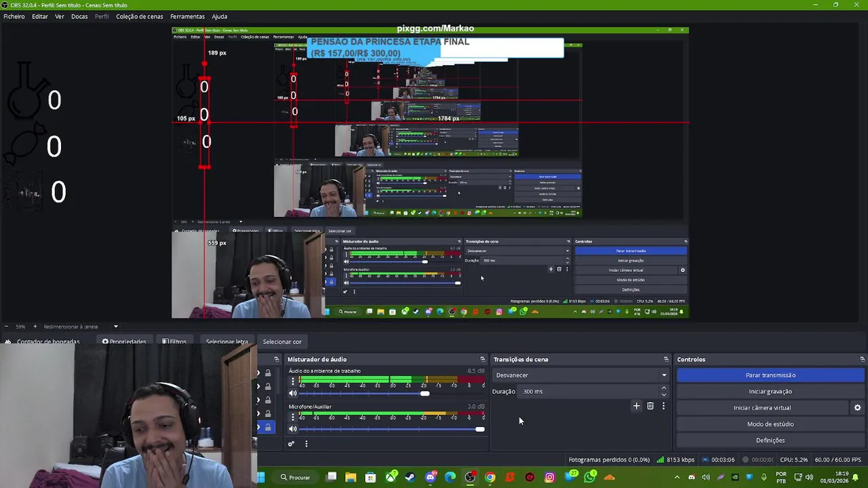Open audio mixer menu dots next to gear
The width and height of the screenshot is (868, 488).
(x=306, y=444)
